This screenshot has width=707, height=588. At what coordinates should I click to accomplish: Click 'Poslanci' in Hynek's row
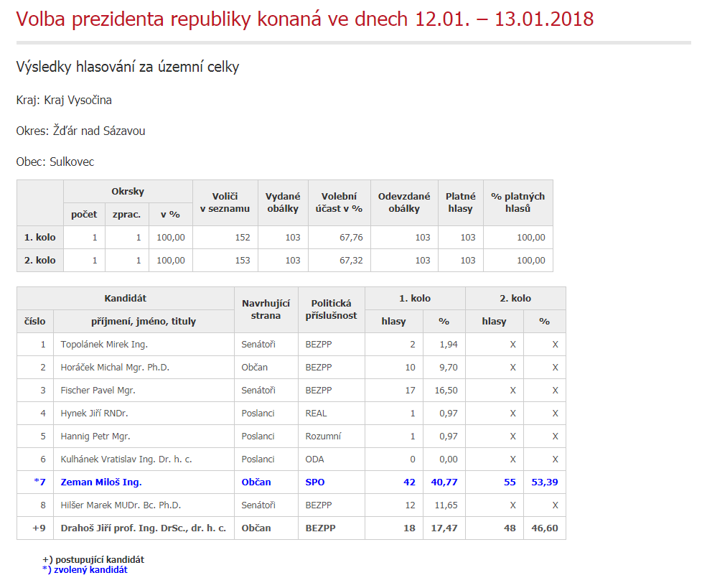258,413
